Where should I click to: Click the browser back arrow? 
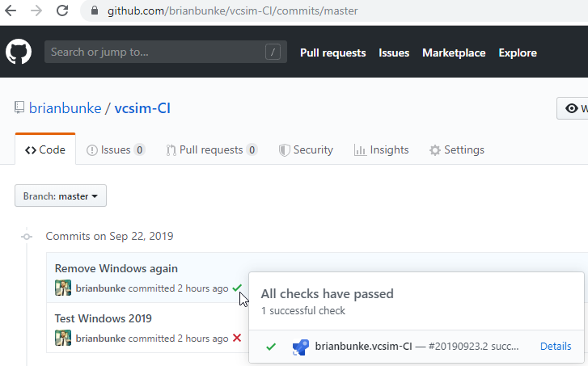pyautogui.click(x=12, y=11)
